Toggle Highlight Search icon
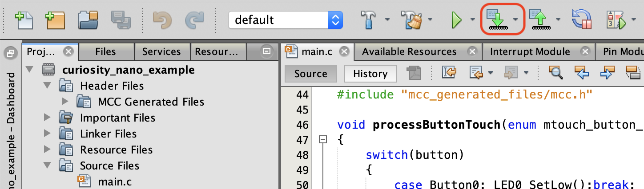This screenshot has height=189, width=644. (634, 72)
